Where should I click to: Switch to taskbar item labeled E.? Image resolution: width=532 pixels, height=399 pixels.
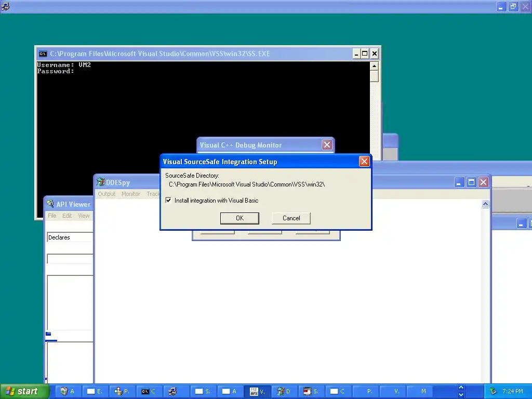95,391
